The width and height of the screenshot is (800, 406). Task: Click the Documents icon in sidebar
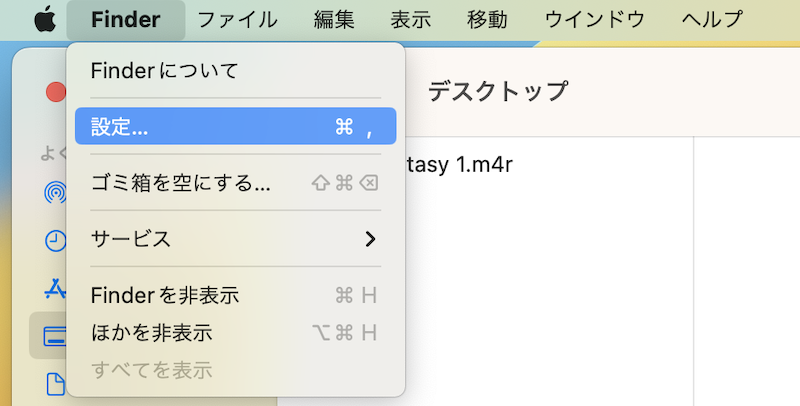click(55, 384)
